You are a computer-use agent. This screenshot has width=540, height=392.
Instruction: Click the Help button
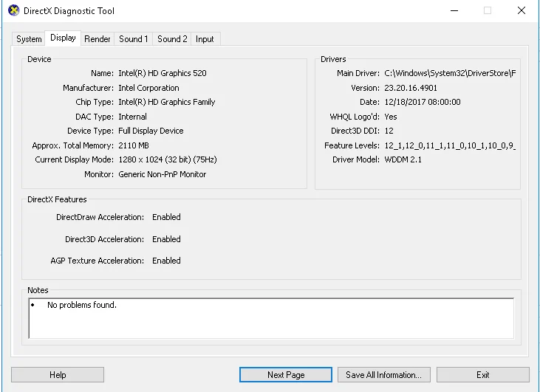[x=58, y=374]
